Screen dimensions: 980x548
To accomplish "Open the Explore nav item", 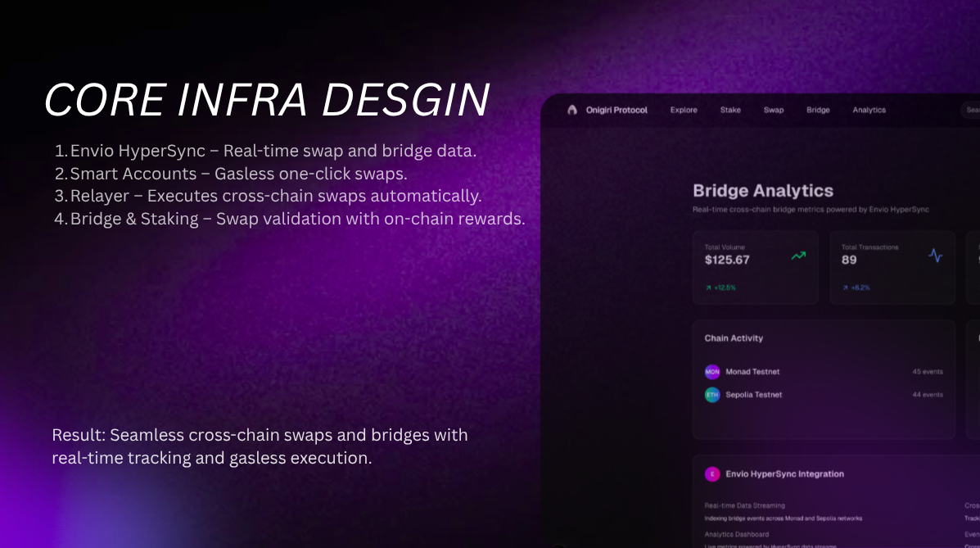I will (x=684, y=110).
